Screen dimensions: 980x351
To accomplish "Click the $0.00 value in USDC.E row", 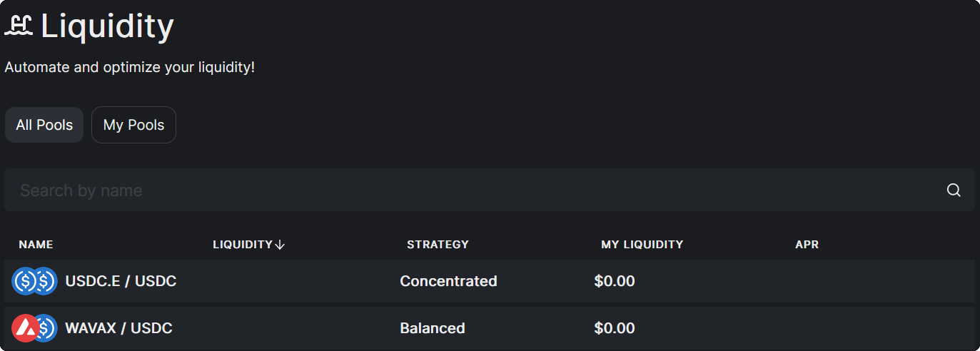I will point(614,281).
